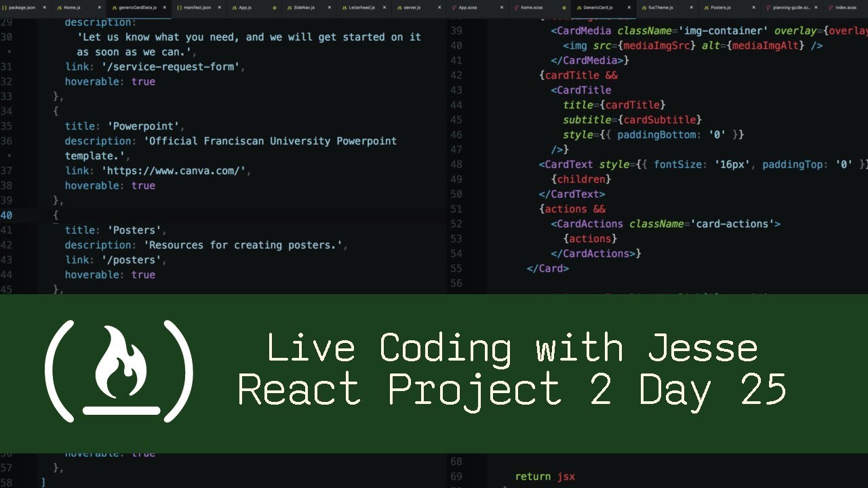The image size is (868, 488).
Task: Close the Posters.js tab
Action: 753,7
